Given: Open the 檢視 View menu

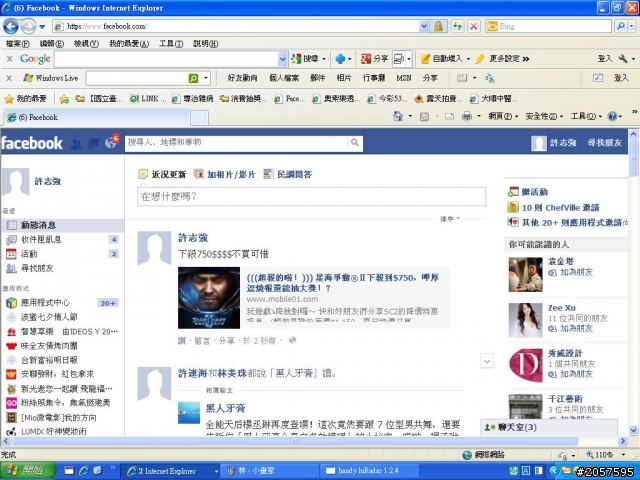Looking at the screenshot, I should tap(86, 44).
